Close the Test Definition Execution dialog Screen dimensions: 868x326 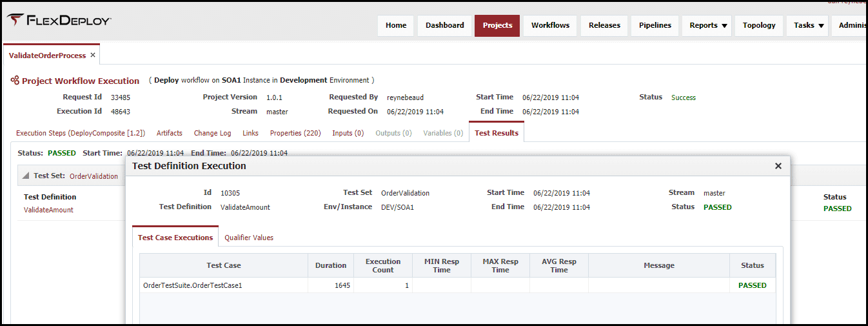click(x=778, y=166)
